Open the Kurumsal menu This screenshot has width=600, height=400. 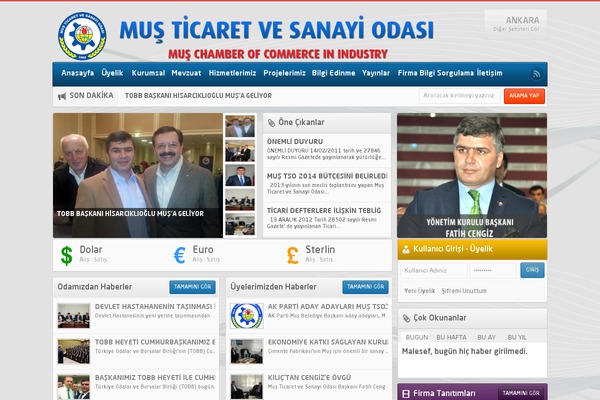point(148,73)
